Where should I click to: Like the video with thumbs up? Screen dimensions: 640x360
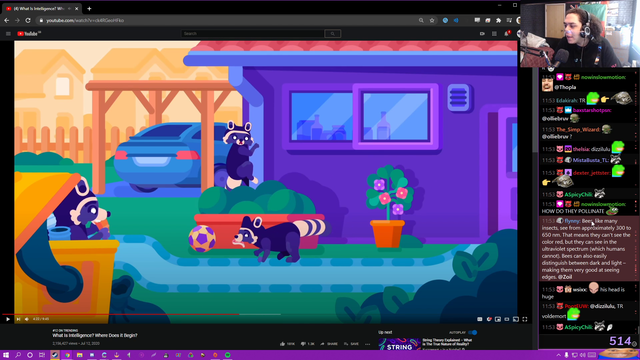[x=287, y=344]
